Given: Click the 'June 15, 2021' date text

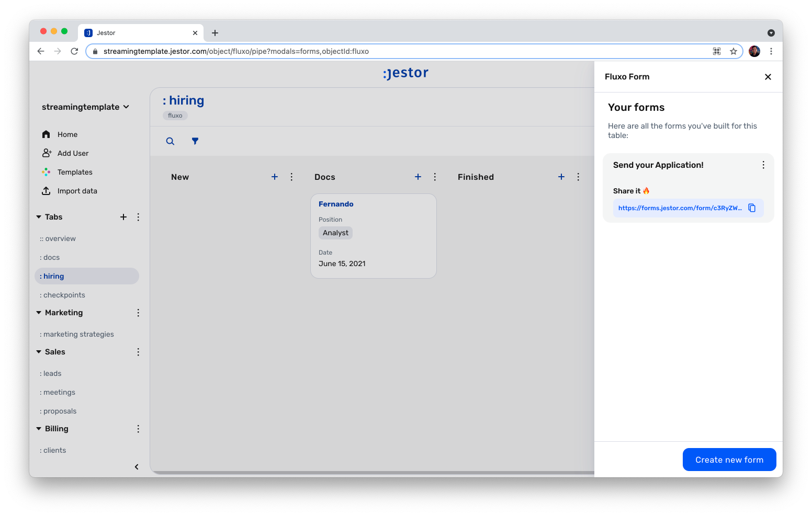Looking at the screenshot, I should pos(342,263).
